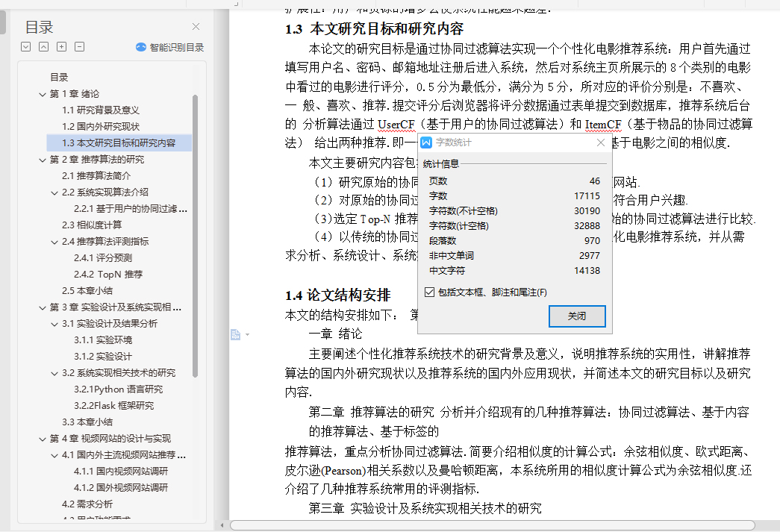Viewport: 780px width, 532px height.
Task: Collapse 第 2 章 推荐算法的研究 node
Action: pyautogui.click(x=43, y=160)
